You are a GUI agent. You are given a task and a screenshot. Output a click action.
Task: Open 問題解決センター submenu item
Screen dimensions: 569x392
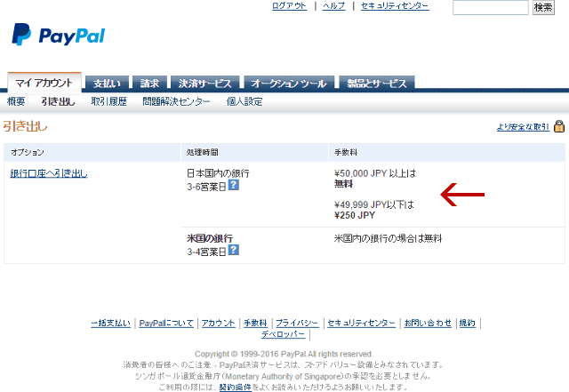coord(176,101)
